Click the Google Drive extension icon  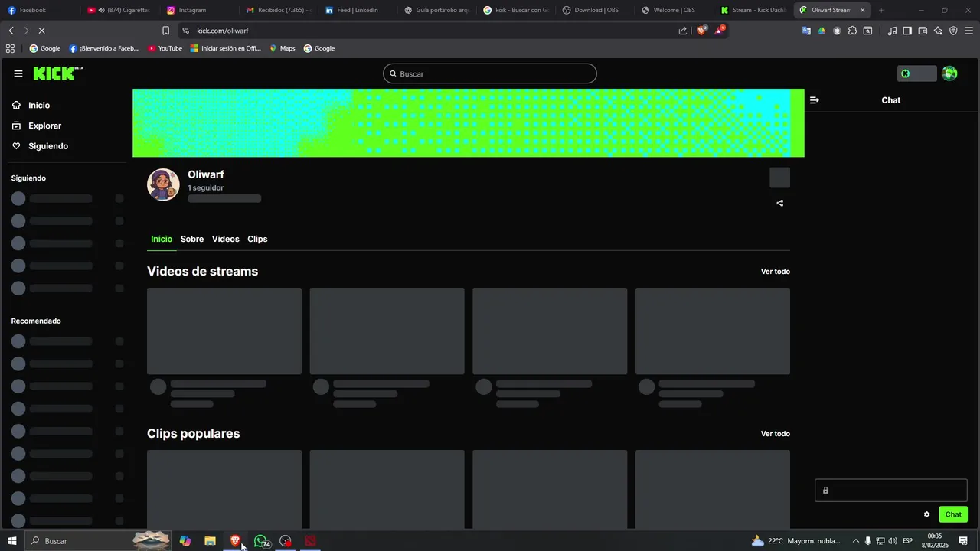tap(822, 31)
